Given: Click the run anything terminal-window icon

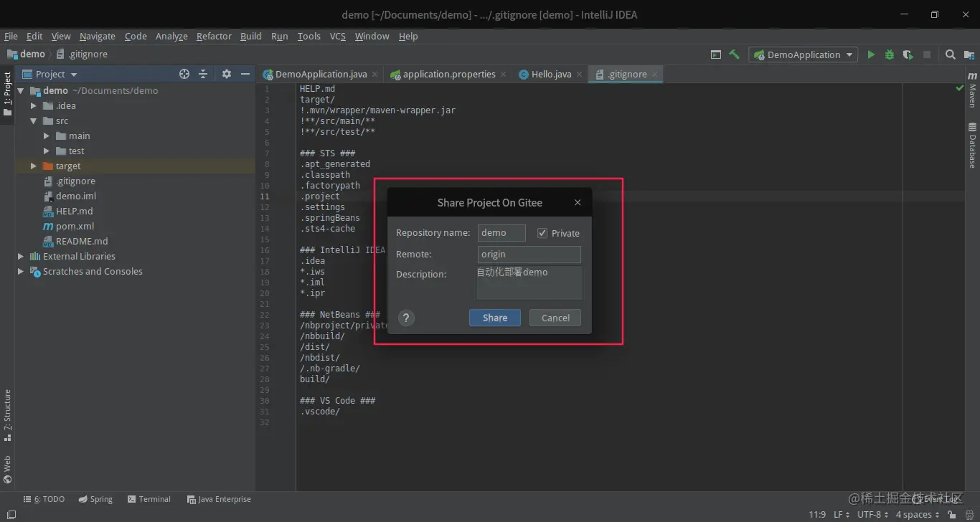Looking at the screenshot, I should [x=716, y=54].
